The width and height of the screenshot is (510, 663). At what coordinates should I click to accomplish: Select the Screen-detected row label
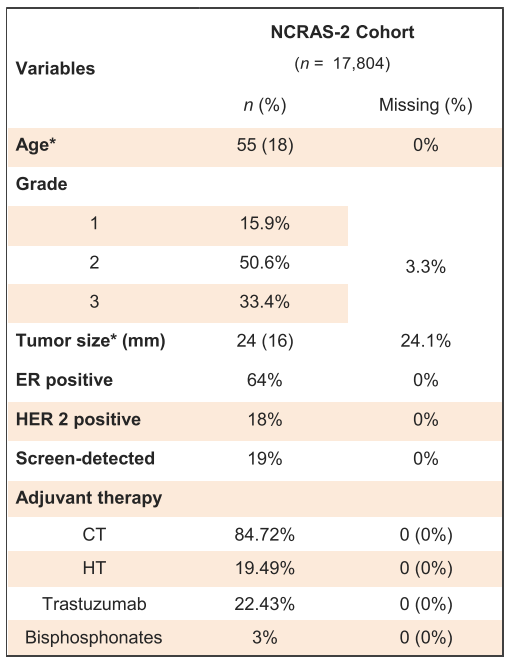(85, 458)
